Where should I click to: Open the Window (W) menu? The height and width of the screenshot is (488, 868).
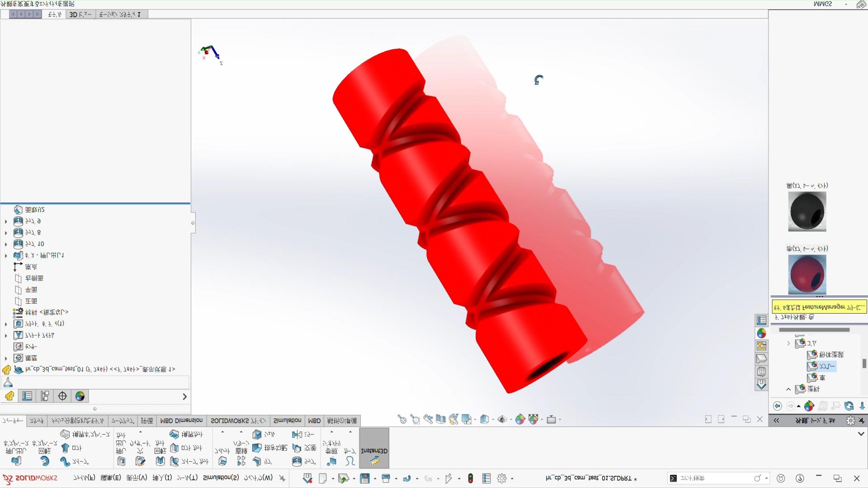click(x=258, y=478)
